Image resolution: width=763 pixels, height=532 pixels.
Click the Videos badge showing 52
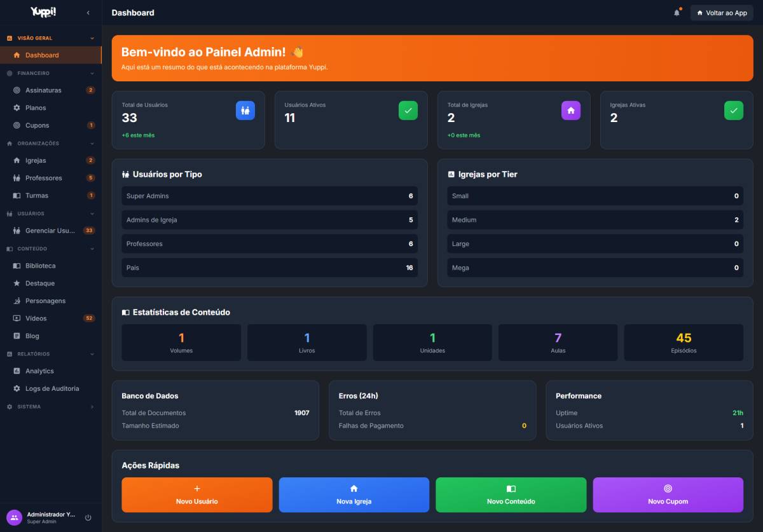click(x=89, y=318)
